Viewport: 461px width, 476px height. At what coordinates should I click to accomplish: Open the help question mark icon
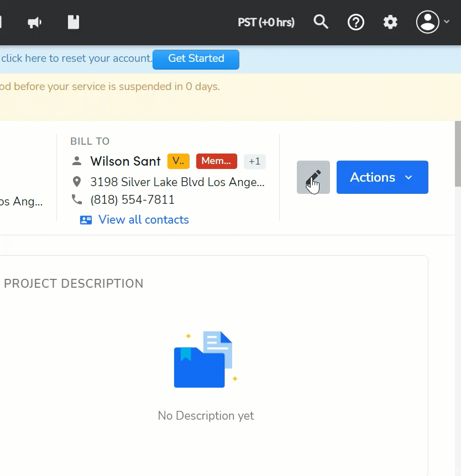[x=356, y=22]
